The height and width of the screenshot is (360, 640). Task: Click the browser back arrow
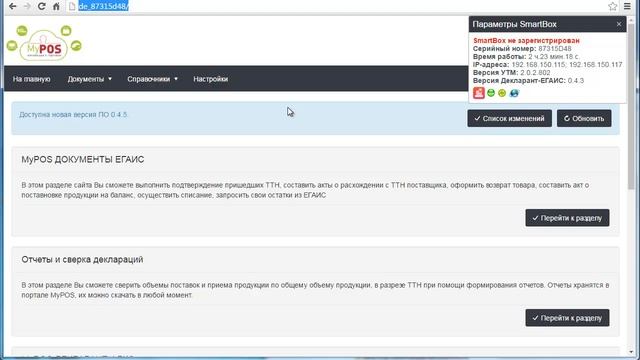(x=12, y=7)
